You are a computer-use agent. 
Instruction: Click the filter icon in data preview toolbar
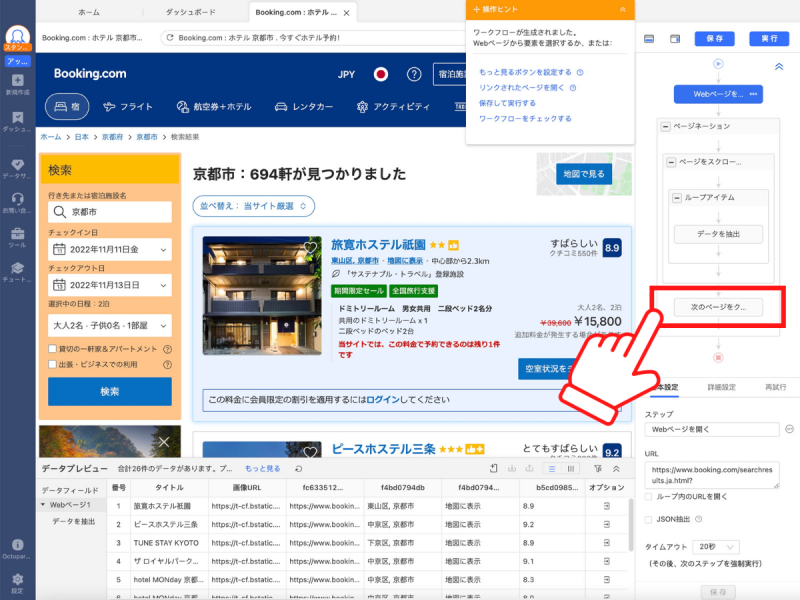coord(597,468)
